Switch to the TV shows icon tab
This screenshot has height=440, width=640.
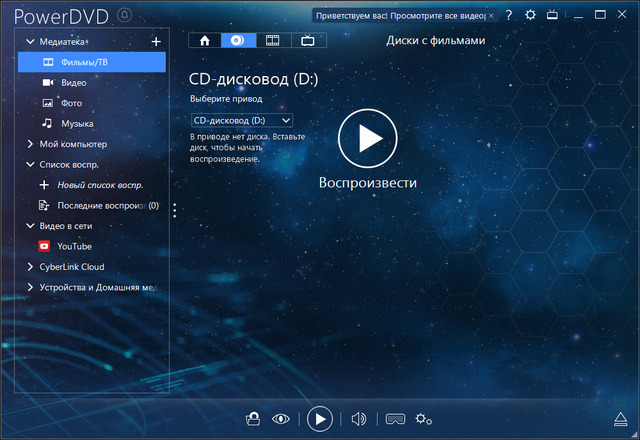(x=307, y=41)
